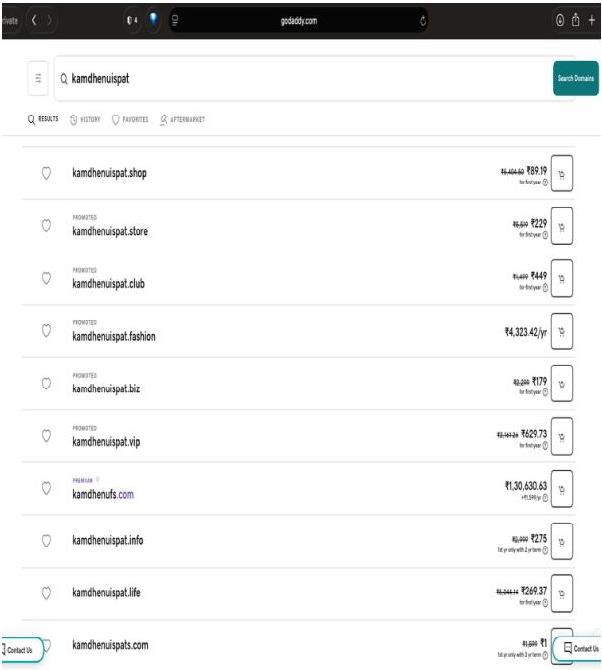Screen dimensions: 602x670
Task: Add kamdhenuispat.fashion to cart
Action: pos(561,332)
